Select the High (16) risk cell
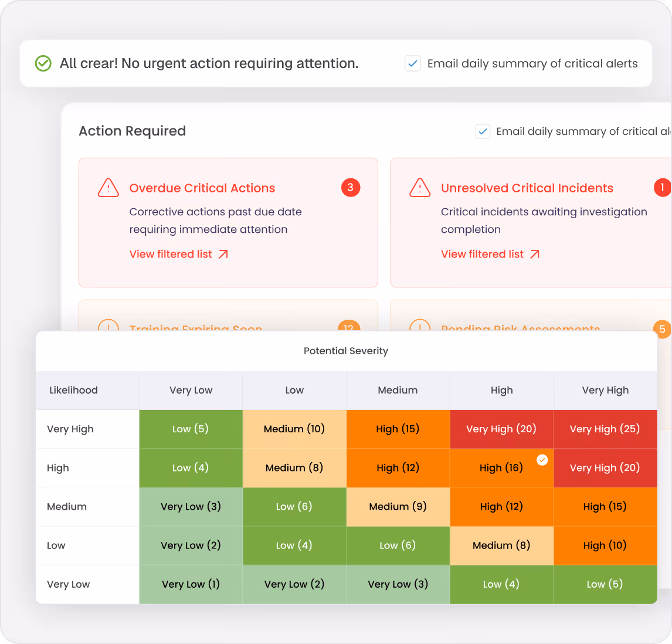This screenshot has height=644, width=672. [501, 468]
